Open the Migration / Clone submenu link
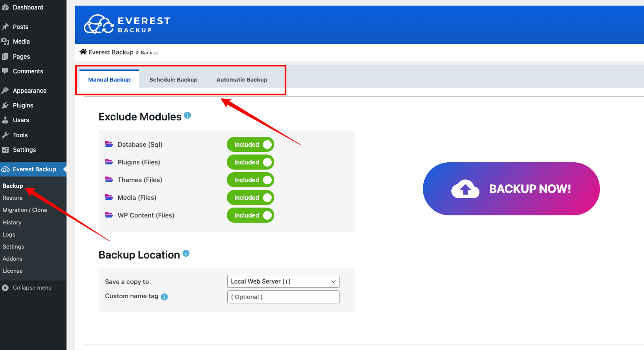 pos(25,210)
